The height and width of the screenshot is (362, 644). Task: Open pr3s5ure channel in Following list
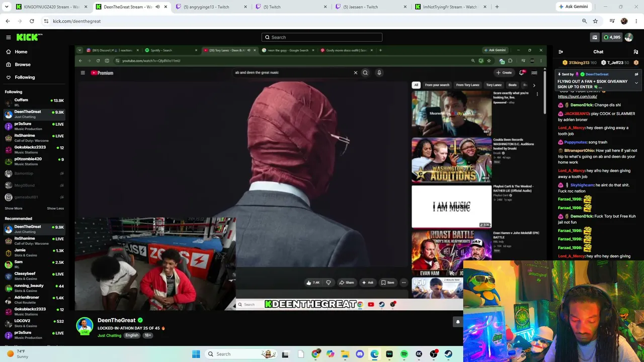click(x=34, y=126)
